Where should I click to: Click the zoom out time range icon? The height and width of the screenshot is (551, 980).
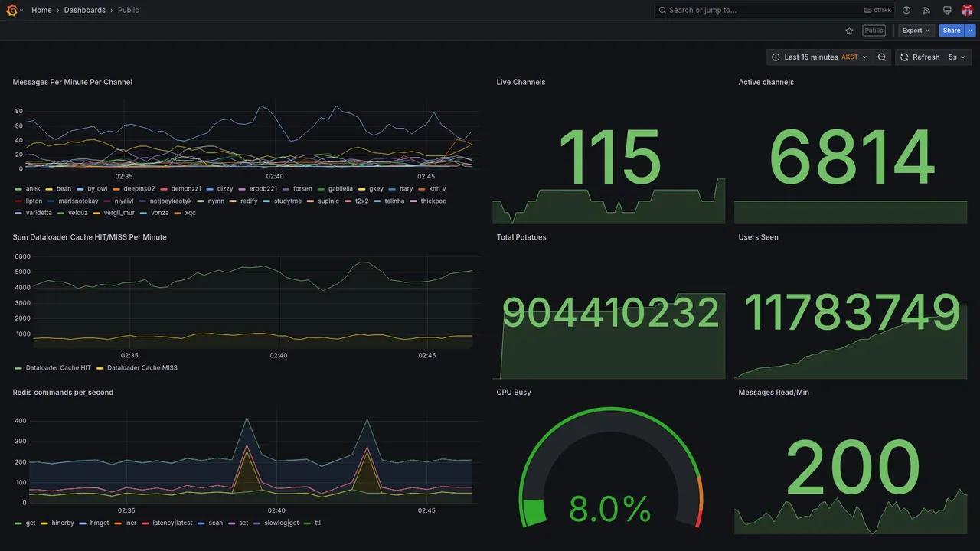(882, 57)
